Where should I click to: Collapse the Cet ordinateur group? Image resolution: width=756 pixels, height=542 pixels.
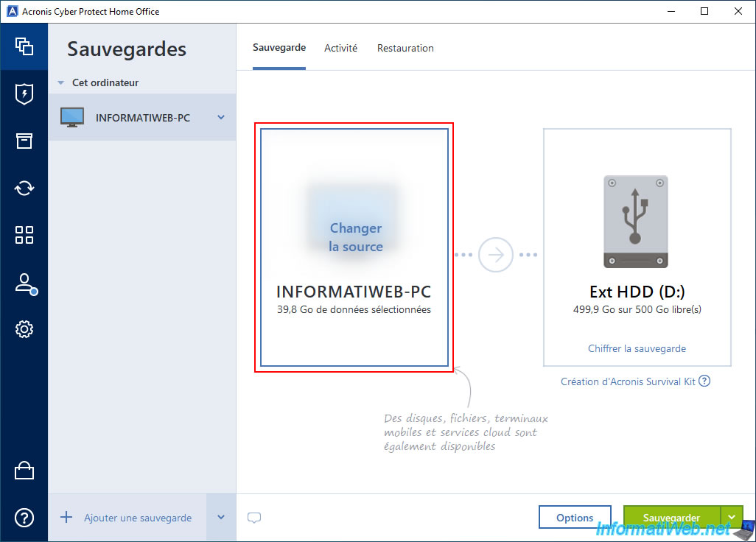60,83
